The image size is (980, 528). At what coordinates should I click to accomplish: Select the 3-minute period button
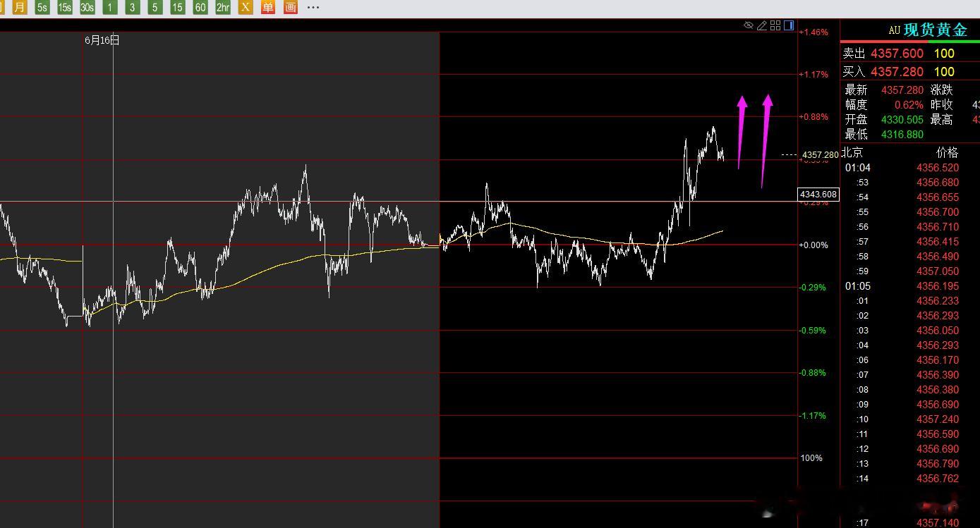click(x=133, y=7)
